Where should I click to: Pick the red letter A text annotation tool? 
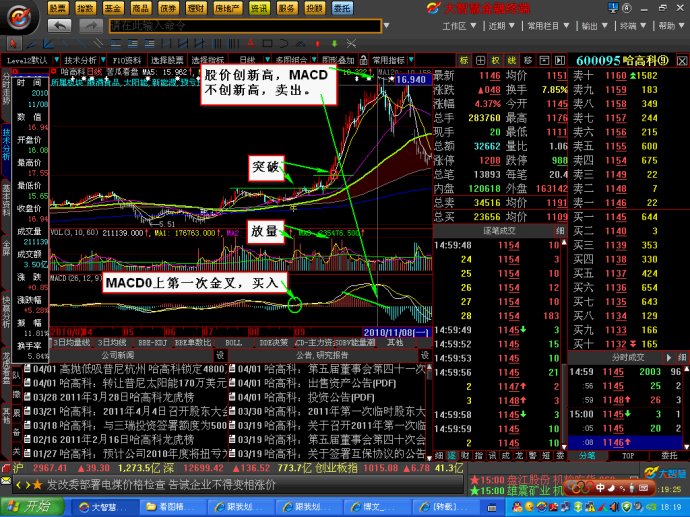coord(250,43)
